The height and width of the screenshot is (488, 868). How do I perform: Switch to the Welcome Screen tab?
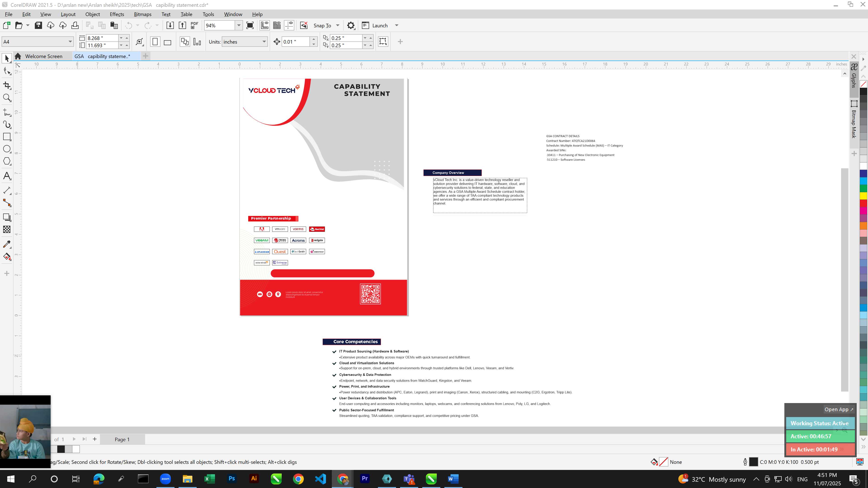coord(43,56)
